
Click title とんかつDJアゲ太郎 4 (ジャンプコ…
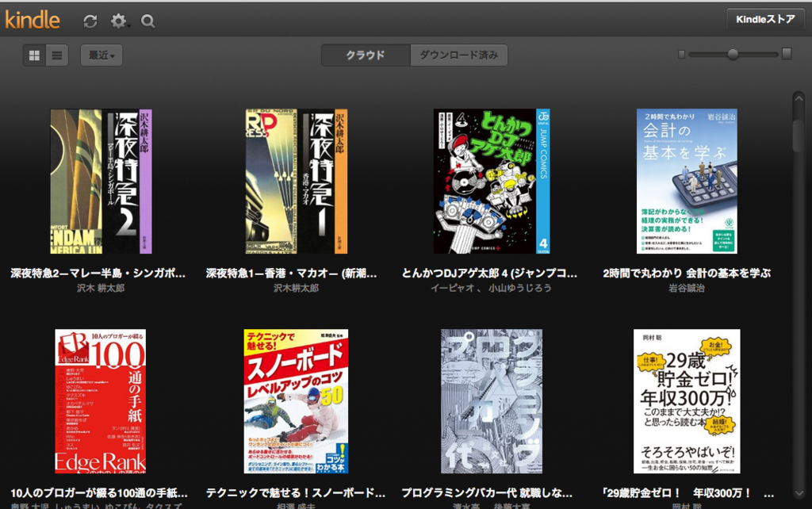(x=489, y=273)
